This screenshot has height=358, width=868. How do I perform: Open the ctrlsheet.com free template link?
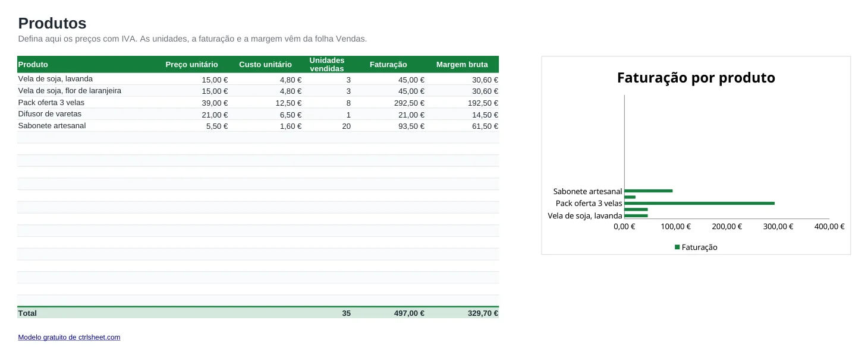[69, 337]
